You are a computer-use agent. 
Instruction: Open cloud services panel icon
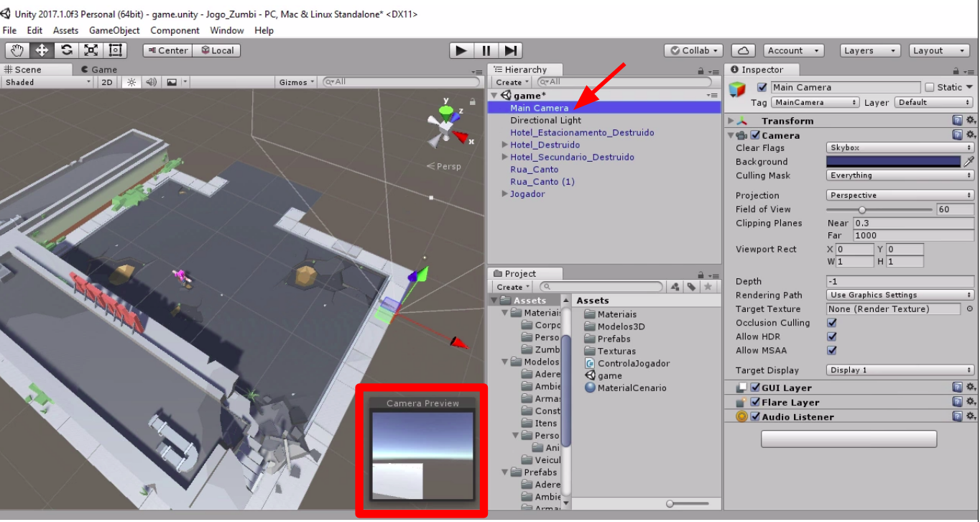(x=743, y=50)
